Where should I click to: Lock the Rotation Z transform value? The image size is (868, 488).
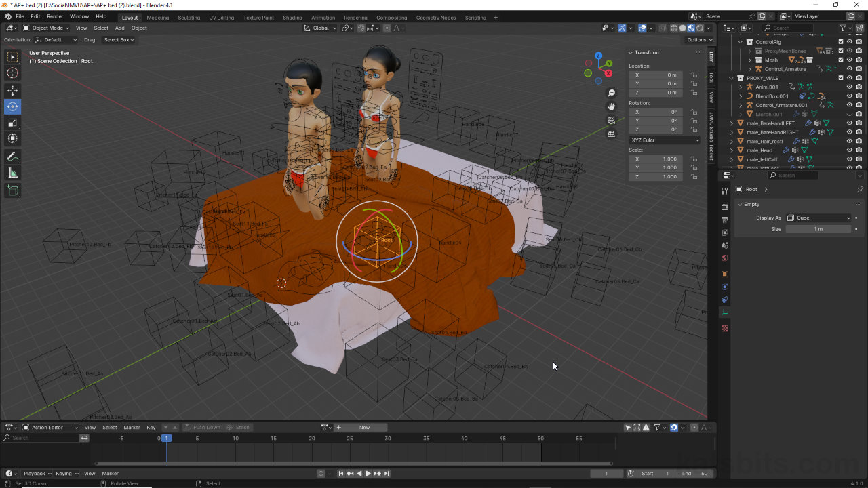tap(694, 129)
